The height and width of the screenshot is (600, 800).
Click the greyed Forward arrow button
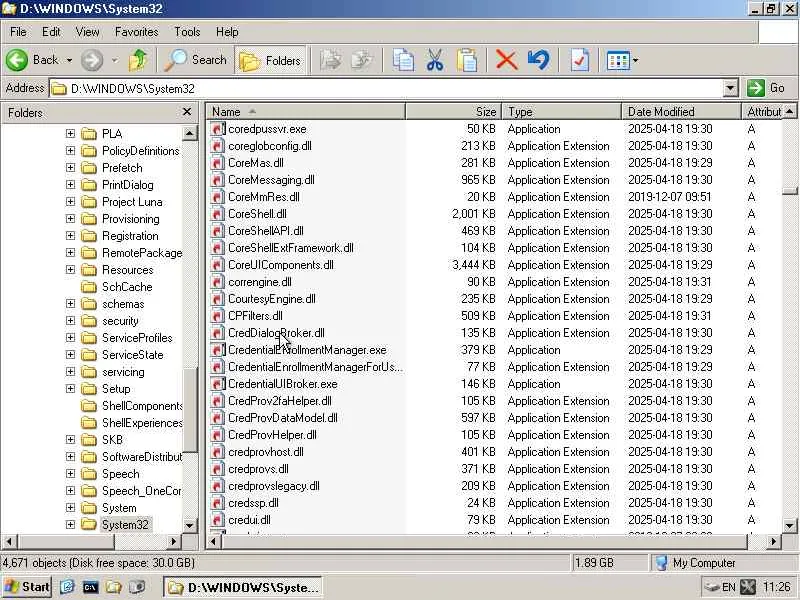[x=92, y=60]
